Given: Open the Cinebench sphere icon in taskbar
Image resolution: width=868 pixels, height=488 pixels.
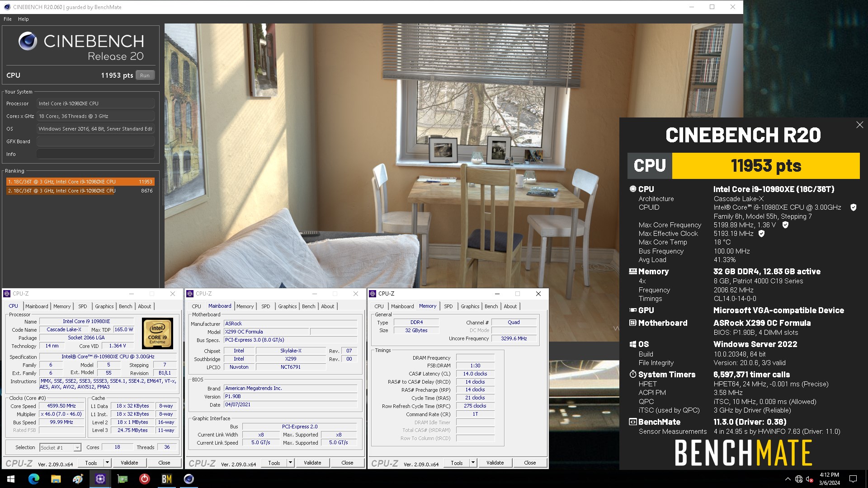Looking at the screenshot, I should click(189, 479).
